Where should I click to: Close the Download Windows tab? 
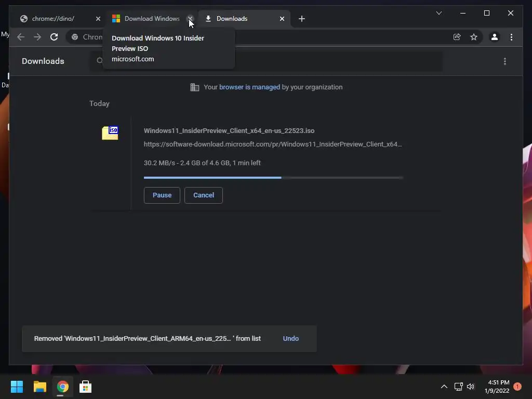(x=190, y=19)
